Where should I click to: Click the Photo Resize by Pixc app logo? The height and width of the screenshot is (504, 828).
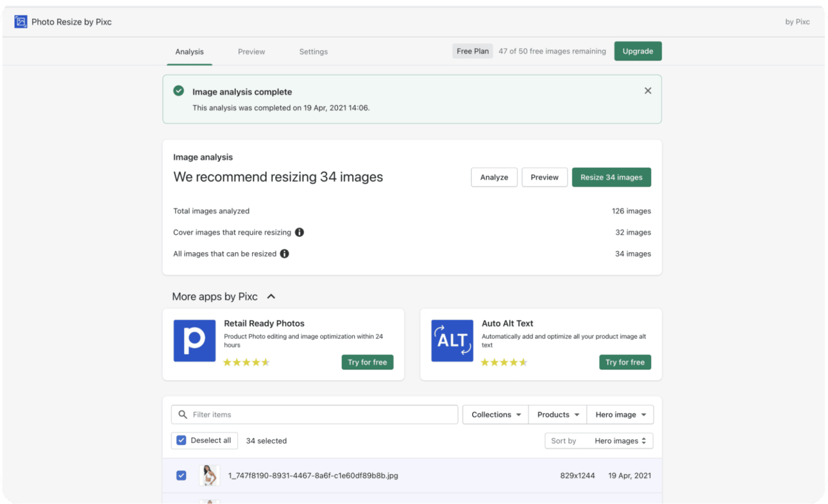(20, 22)
